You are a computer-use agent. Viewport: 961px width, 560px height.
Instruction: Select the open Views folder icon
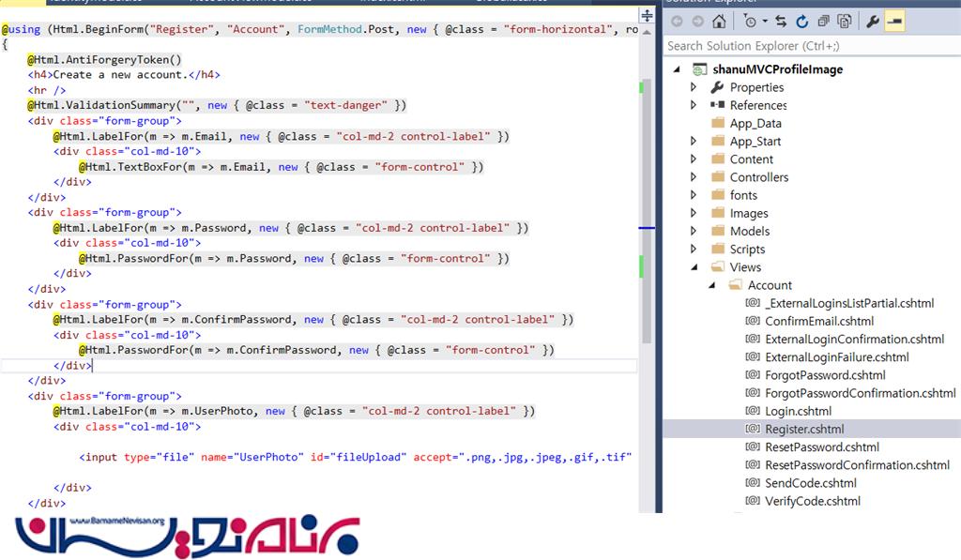coord(718,266)
